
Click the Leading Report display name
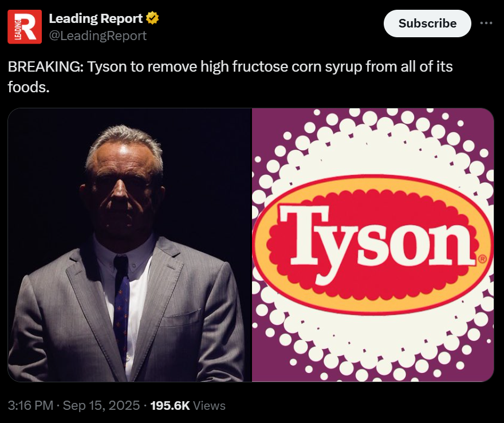[x=96, y=19]
